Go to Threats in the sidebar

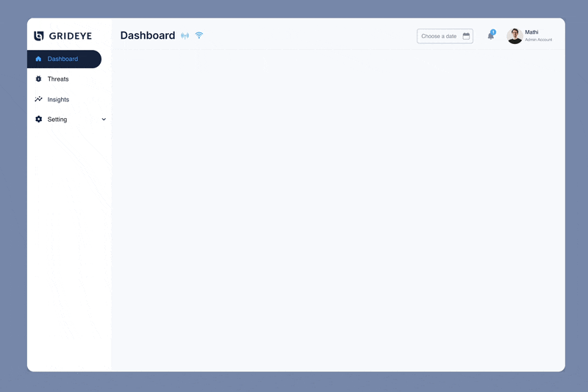pos(58,79)
